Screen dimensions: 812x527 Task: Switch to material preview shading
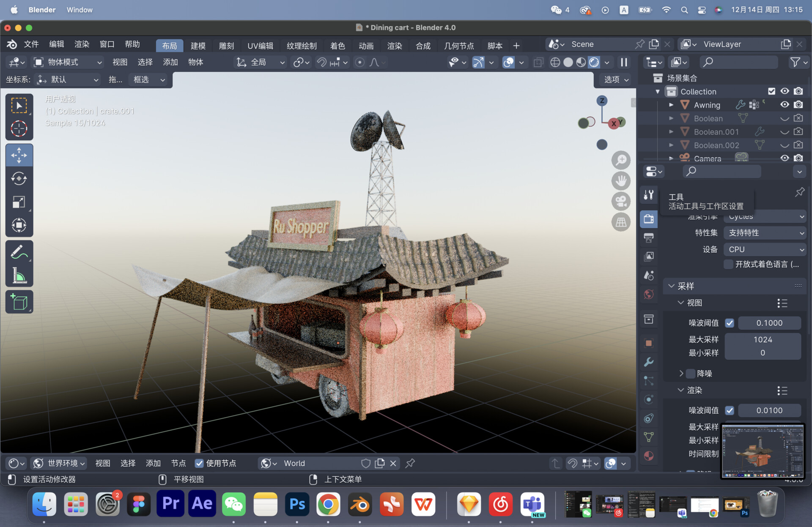pos(581,63)
